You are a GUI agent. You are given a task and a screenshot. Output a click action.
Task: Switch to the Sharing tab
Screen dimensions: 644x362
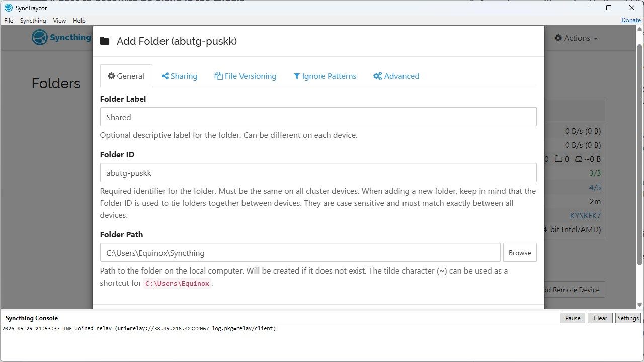click(179, 76)
